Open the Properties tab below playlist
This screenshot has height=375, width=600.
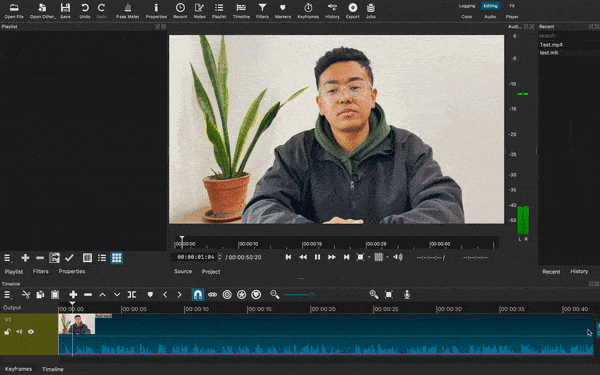coord(72,271)
